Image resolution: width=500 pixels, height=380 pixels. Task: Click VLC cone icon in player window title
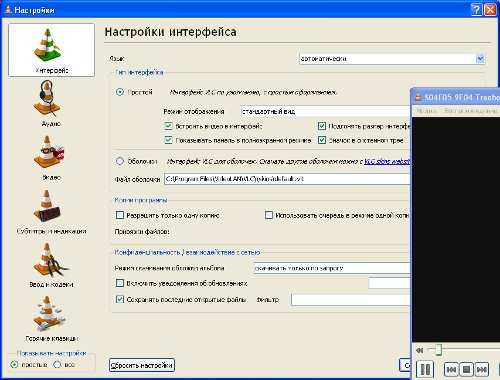[x=418, y=97]
